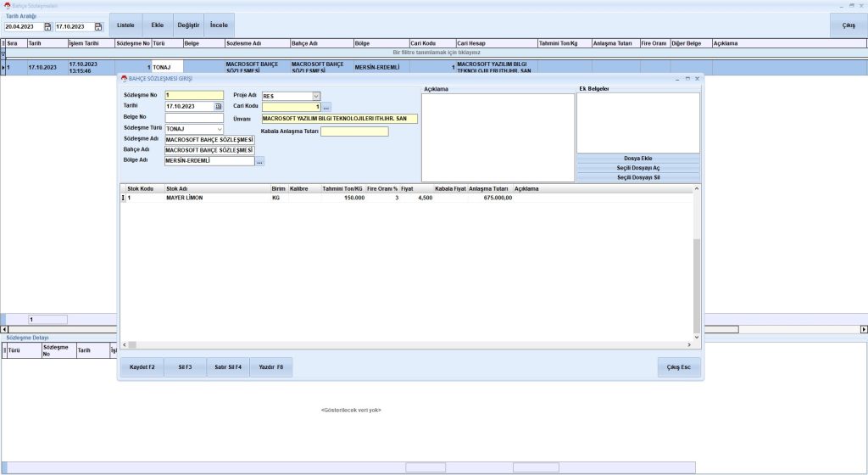This screenshot has width=868, height=475.
Task: Click the Bahçe Sözleşmesi Girişi dialog icon
Action: pyautogui.click(x=124, y=78)
